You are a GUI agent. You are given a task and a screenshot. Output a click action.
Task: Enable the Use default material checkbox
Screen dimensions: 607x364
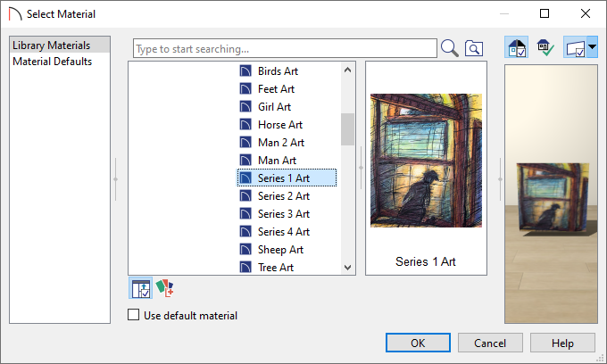click(x=134, y=315)
